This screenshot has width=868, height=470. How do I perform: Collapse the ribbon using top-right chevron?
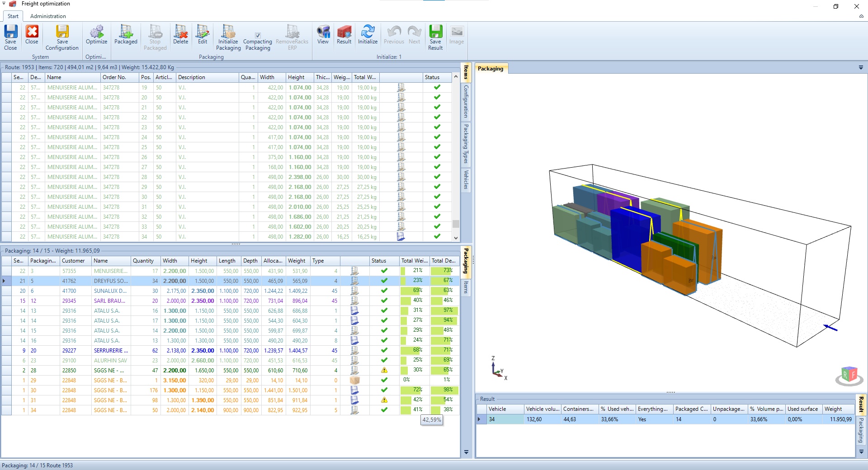coord(861,16)
